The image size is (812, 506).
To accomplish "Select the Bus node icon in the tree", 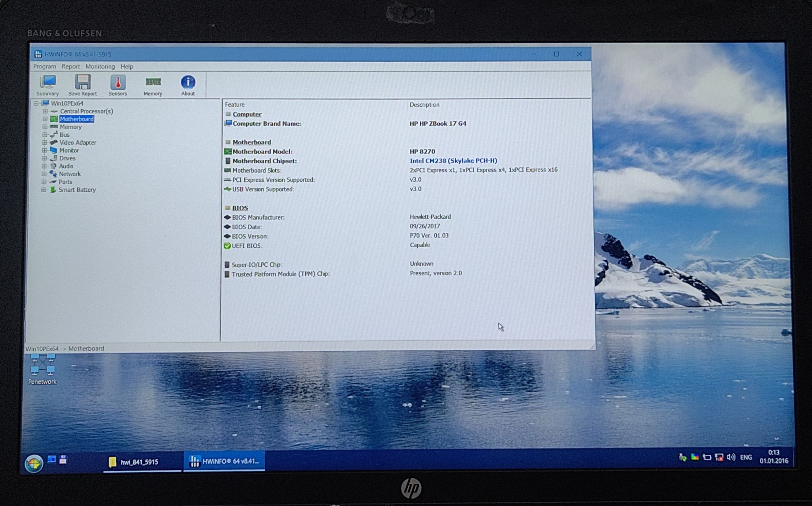I will 54,135.
